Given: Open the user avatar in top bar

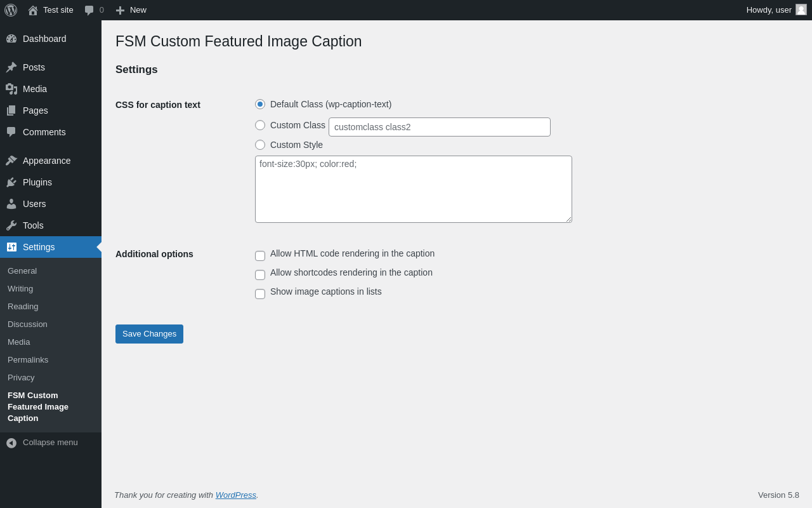Looking at the screenshot, I should (801, 10).
